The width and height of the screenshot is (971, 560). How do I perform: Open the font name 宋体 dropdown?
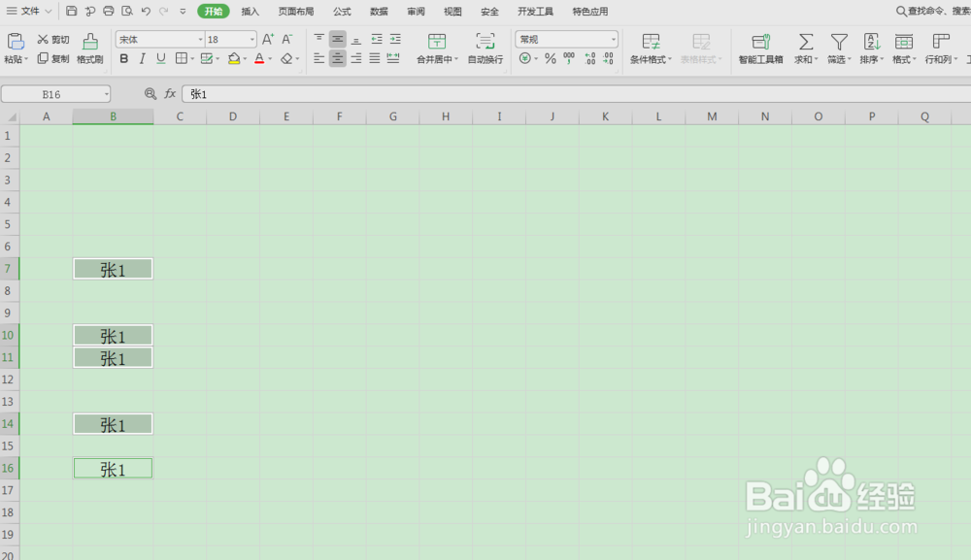200,40
